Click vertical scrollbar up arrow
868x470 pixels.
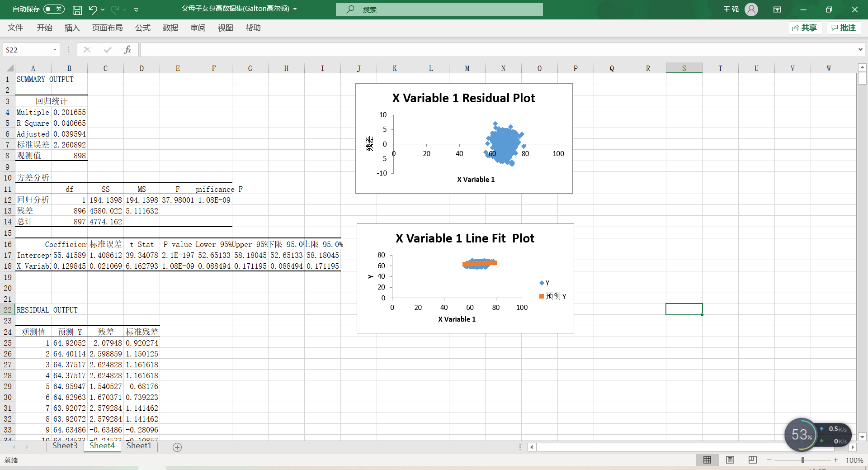pos(862,67)
